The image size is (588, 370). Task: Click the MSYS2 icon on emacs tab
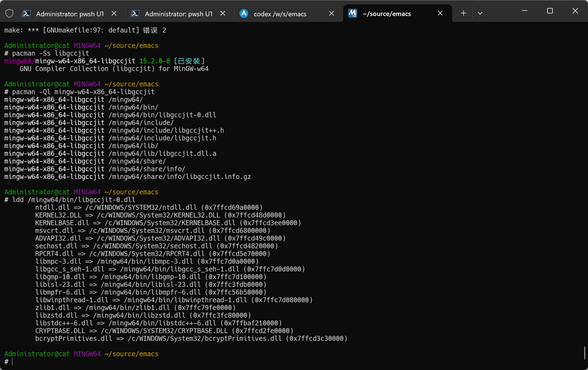(353, 13)
